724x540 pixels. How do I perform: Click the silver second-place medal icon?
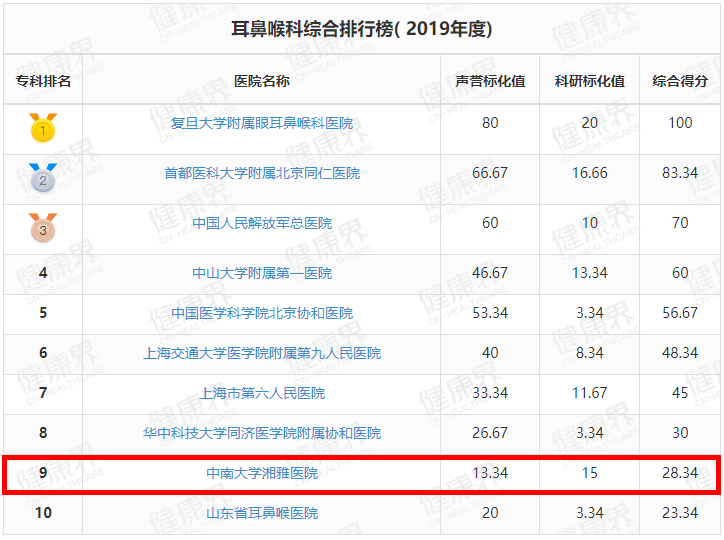tap(42, 177)
